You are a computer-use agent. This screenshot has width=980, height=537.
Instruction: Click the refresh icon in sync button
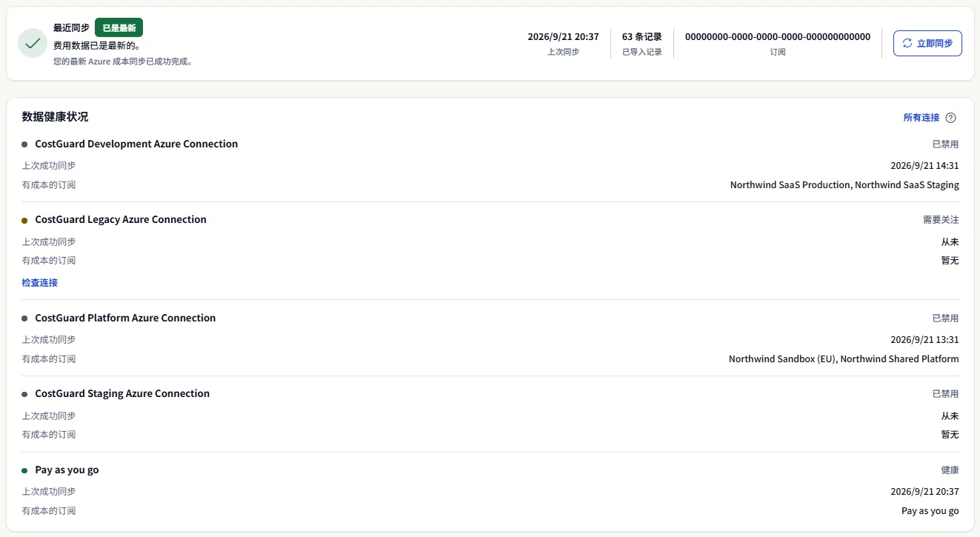[x=907, y=43]
